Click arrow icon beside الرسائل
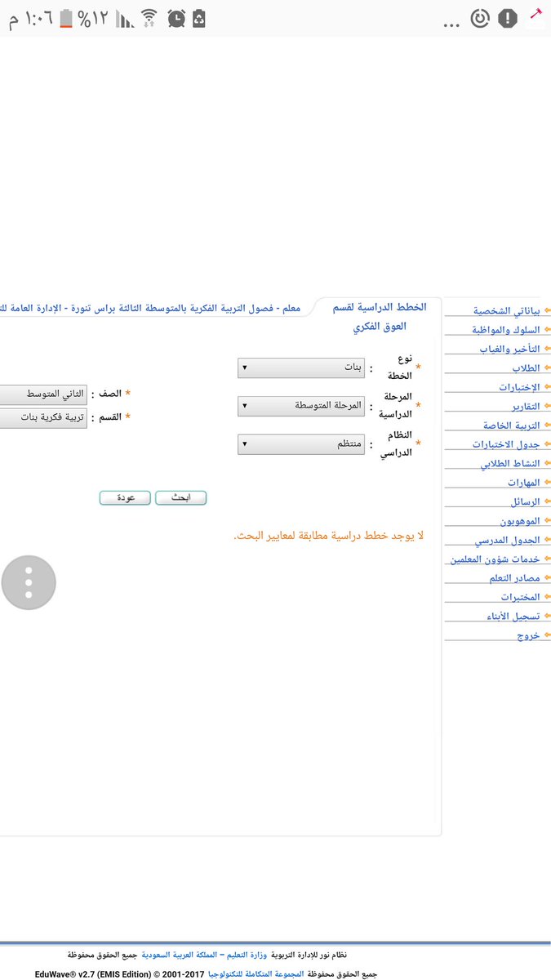 547,501
